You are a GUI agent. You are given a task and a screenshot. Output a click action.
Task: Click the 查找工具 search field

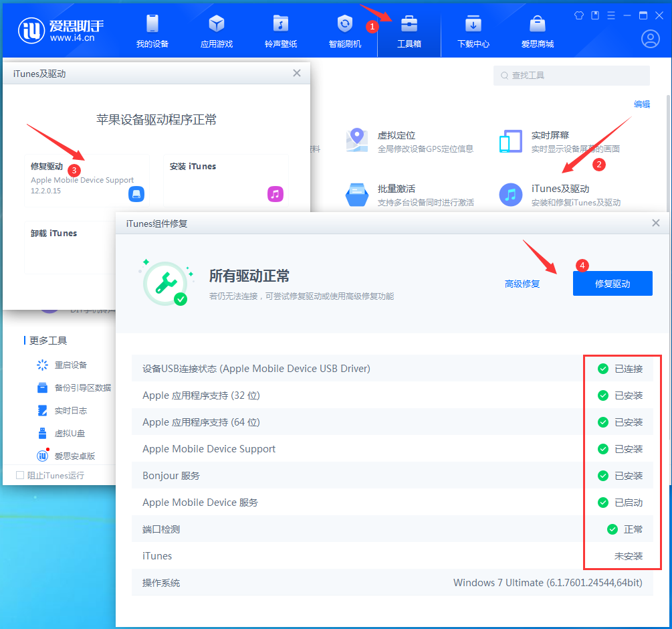point(572,75)
